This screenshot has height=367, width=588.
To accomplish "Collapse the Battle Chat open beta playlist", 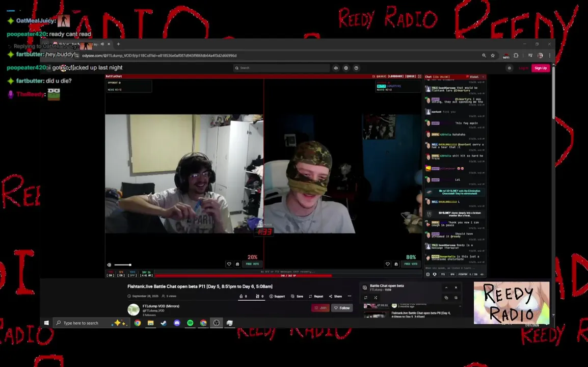I will click(446, 287).
